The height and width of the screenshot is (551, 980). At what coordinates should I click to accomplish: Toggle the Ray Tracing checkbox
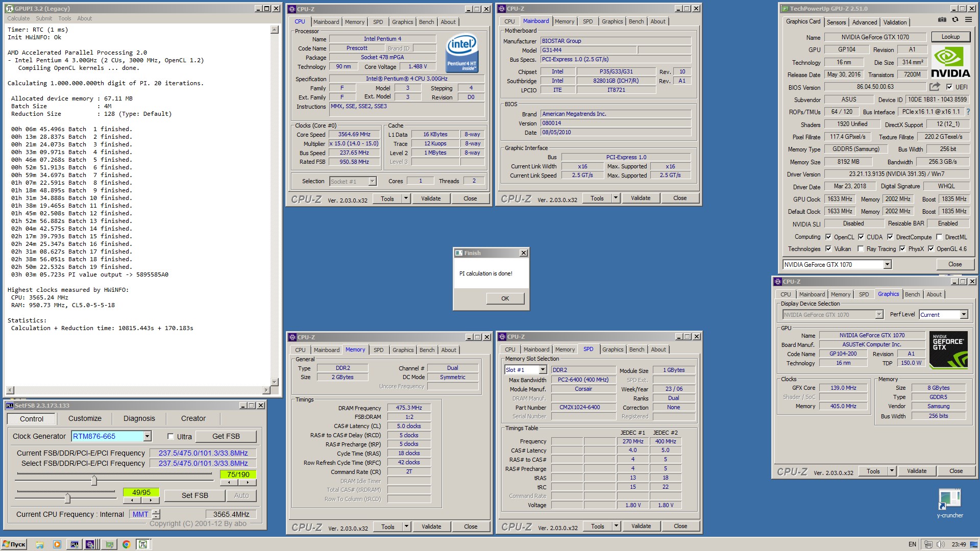pos(861,249)
